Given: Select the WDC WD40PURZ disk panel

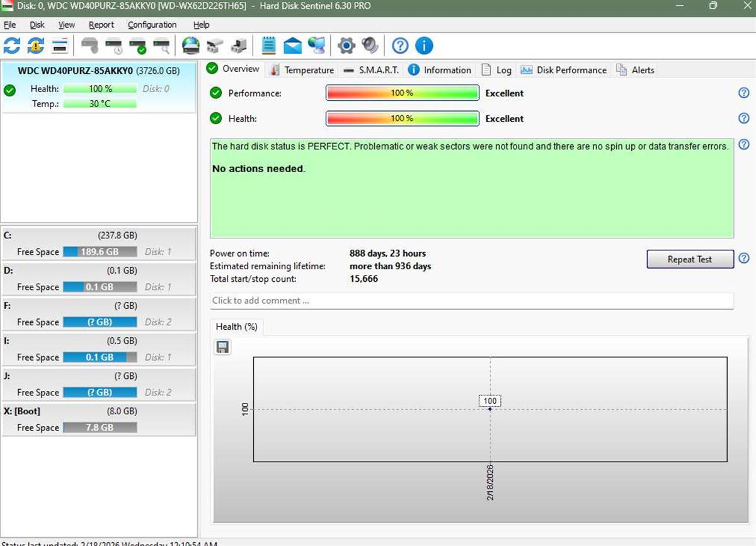Looking at the screenshot, I should pyautogui.click(x=98, y=88).
